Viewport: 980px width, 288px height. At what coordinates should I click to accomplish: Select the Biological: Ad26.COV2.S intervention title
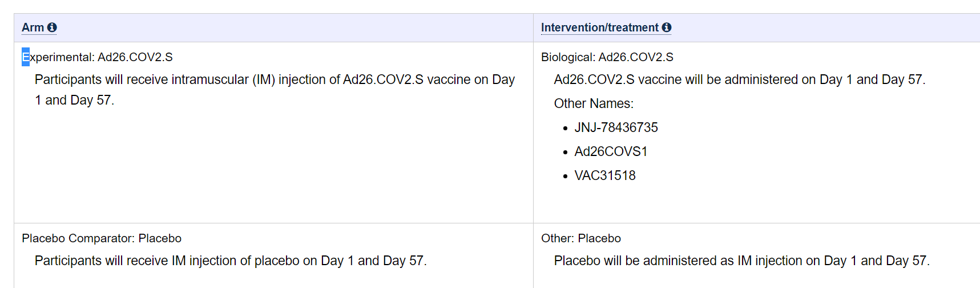(607, 57)
